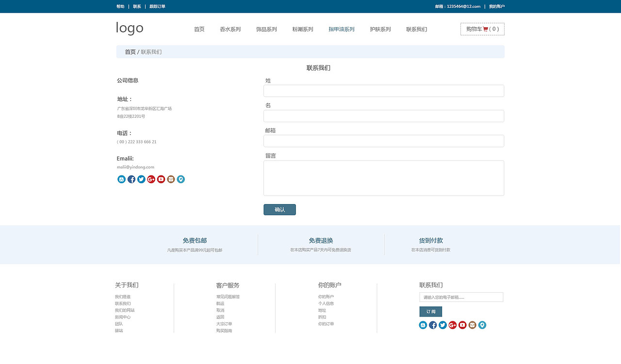Click the 新闻中心 footer link
Viewport: 621px width, 364px height.
[x=123, y=317]
